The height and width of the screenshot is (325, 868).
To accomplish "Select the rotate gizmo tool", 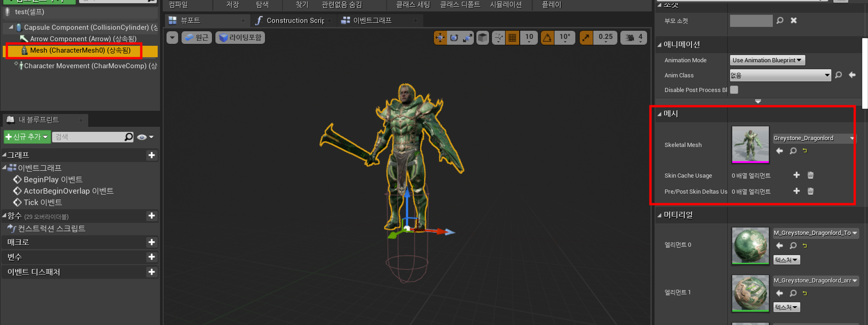I will (x=454, y=38).
